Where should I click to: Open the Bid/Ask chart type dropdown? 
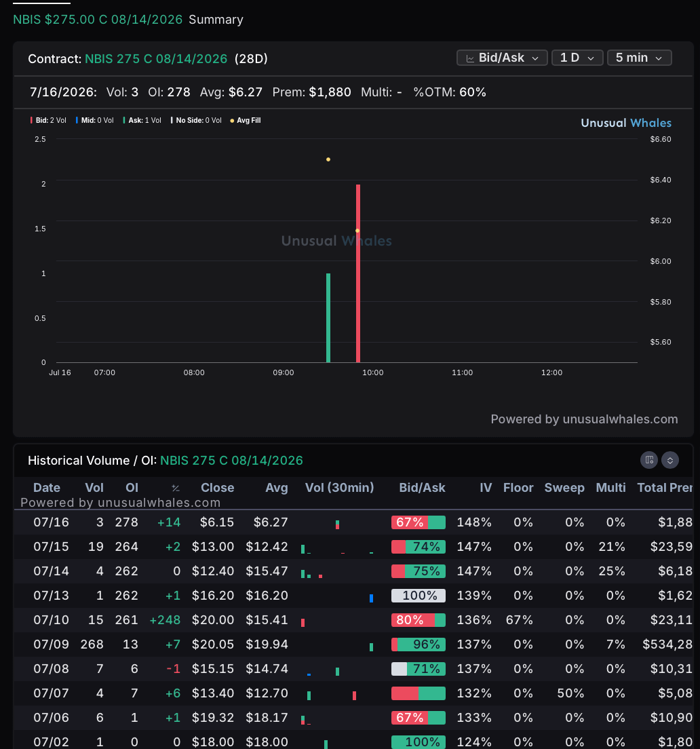(502, 58)
